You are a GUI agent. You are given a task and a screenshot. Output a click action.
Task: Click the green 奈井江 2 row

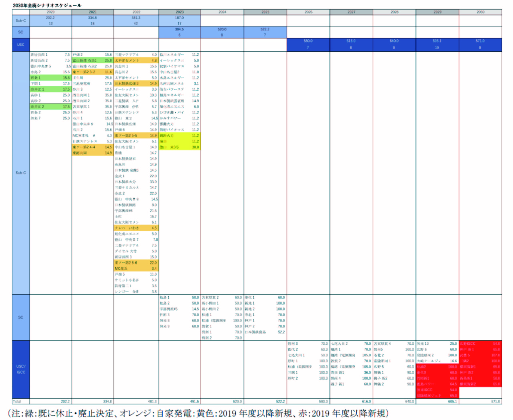(50, 107)
